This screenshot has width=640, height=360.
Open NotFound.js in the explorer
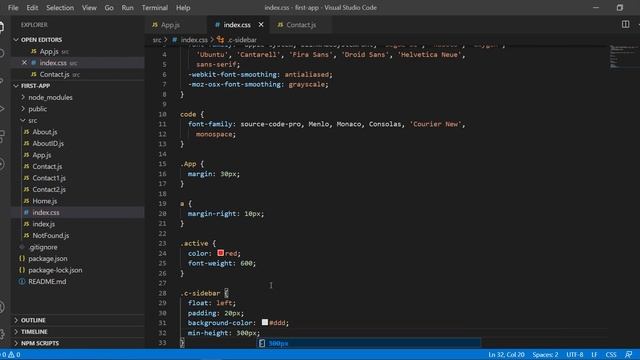[x=51, y=236]
